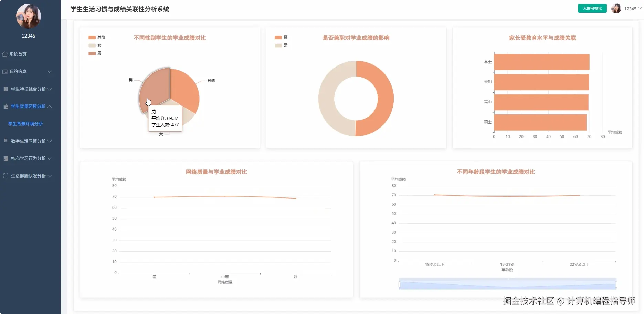
Task: Click the 18岁及以下 data point on age line
Action: point(435,195)
